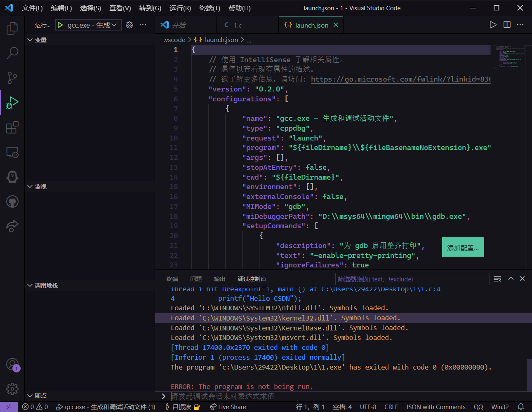Open the 运行(R) menu

tap(179, 8)
